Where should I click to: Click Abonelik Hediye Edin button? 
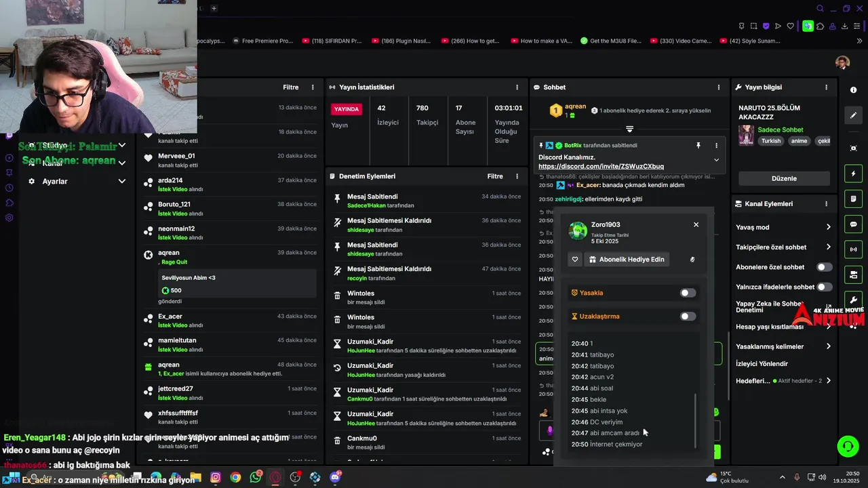coord(627,260)
